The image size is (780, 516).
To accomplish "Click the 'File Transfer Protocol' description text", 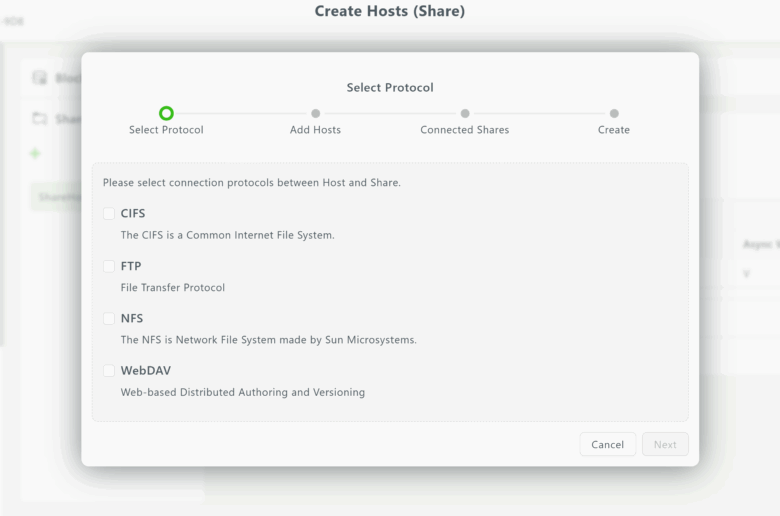I will 173,288.
